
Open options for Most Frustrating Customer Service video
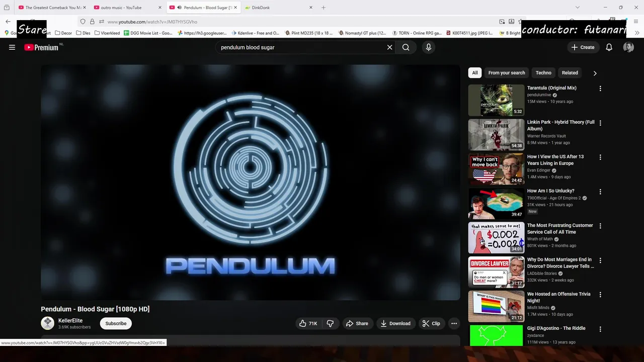(x=600, y=226)
